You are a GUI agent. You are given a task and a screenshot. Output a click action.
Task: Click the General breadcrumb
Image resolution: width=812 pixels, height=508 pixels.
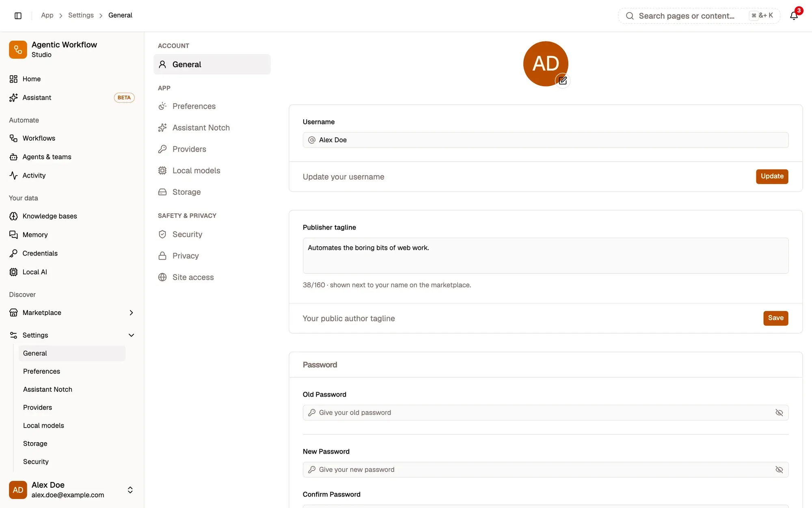coord(120,15)
